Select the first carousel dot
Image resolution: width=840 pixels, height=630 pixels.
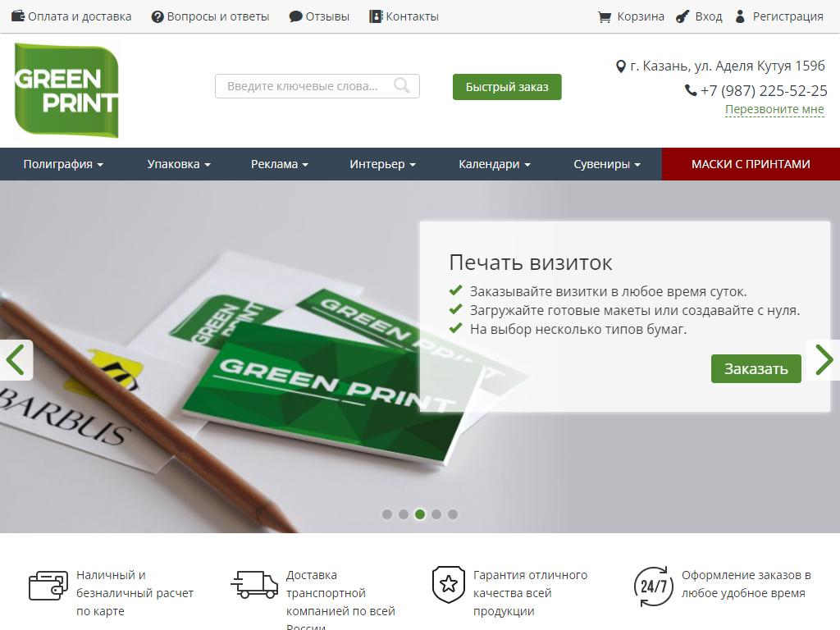(387, 514)
